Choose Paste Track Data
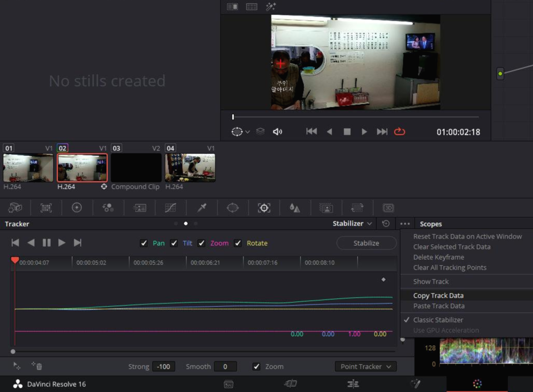Viewport: 533px width, 392px height. (x=439, y=306)
